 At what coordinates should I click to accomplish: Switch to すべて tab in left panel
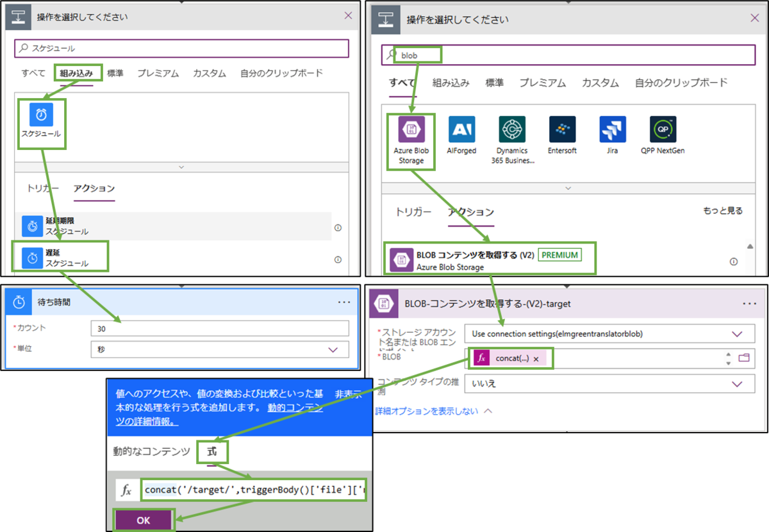[x=33, y=73]
